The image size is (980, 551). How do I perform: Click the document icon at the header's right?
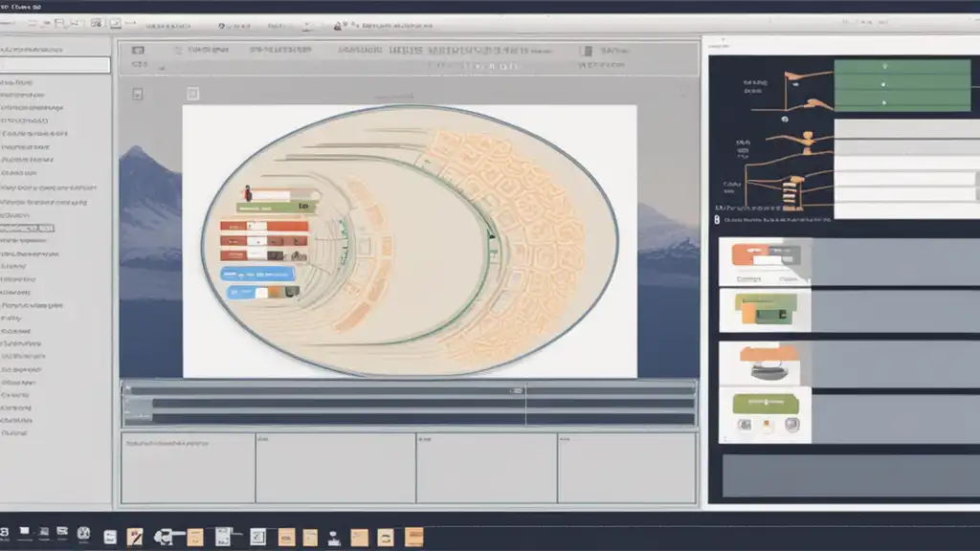(x=587, y=51)
